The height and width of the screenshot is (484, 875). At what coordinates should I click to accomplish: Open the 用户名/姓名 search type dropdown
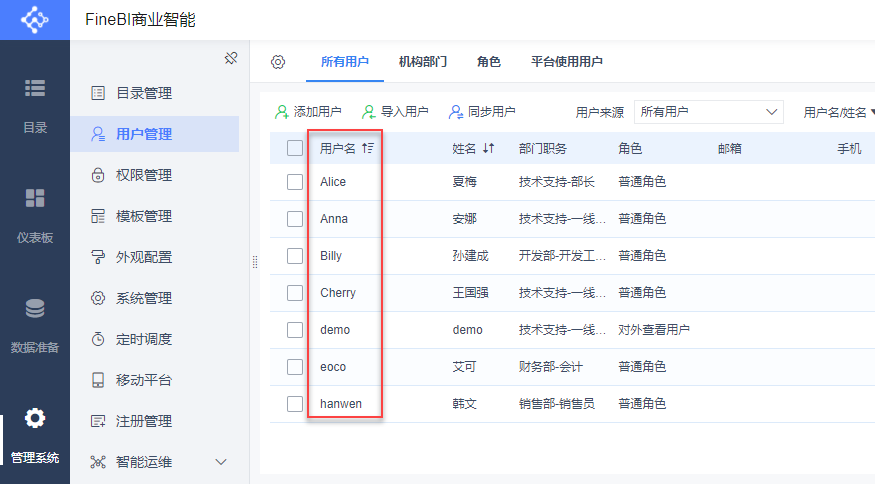pos(838,112)
